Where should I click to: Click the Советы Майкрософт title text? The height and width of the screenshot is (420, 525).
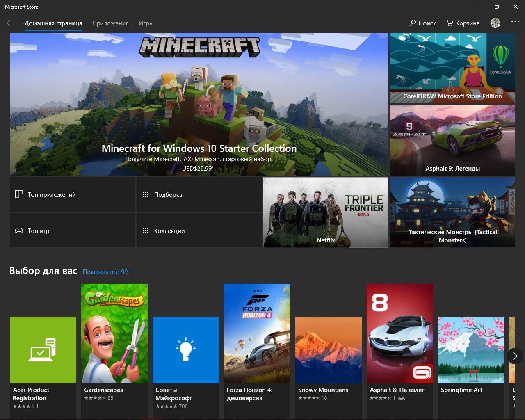(173, 394)
